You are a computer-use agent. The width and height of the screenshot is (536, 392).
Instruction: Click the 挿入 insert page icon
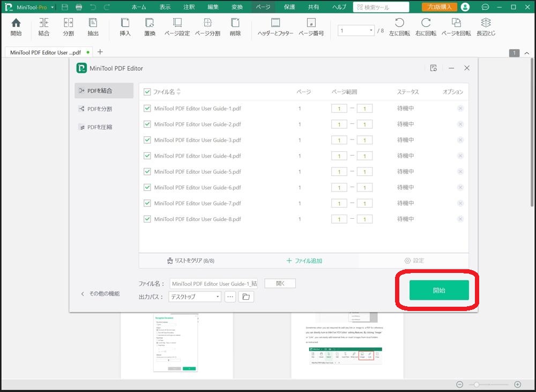125,27
